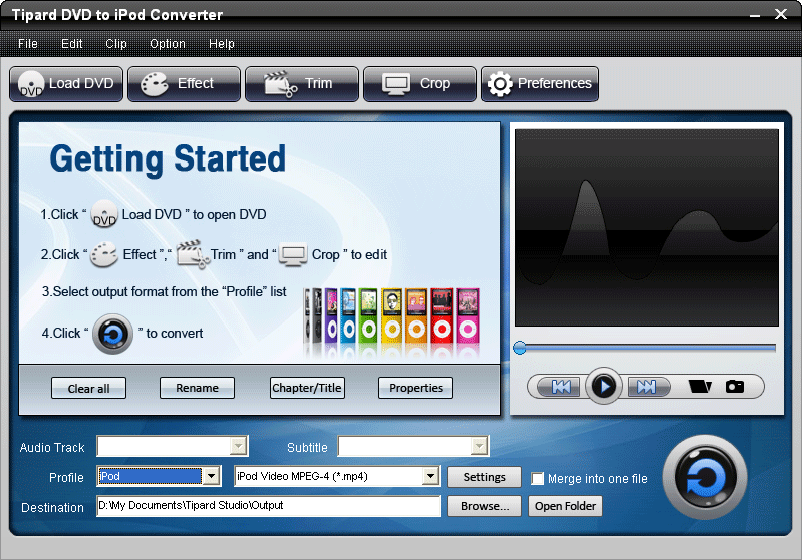Image resolution: width=803 pixels, height=560 pixels.
Task: Expand the Audio Track dropdown
Action: tap(238, 446)
